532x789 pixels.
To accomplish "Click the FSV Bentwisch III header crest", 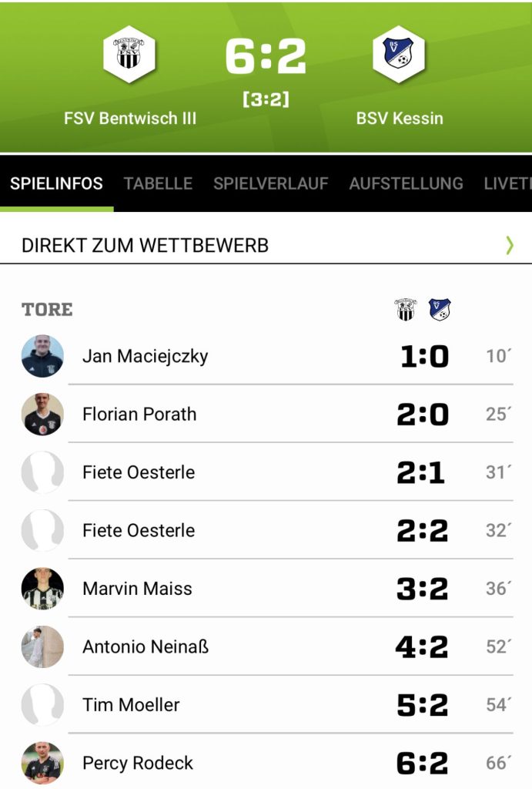I will tap(129, 54).
